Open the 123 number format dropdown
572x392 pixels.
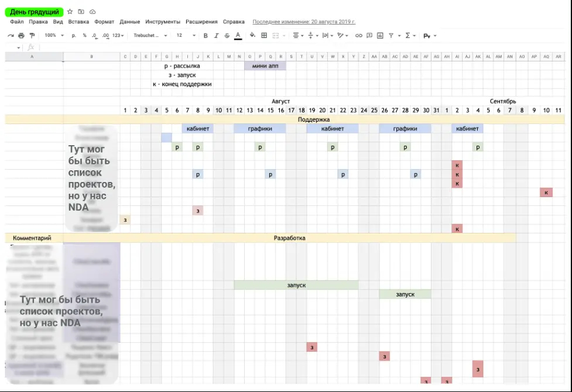(118, 35)
